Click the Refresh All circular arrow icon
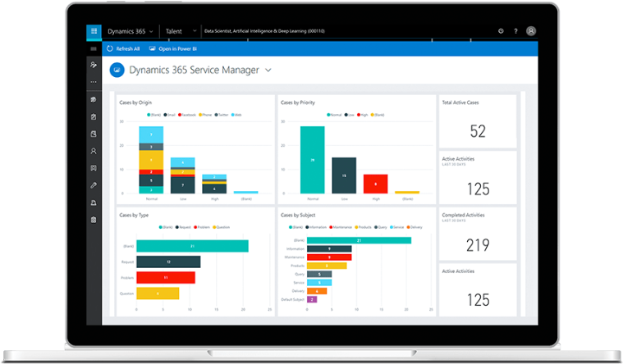Screen dimensions: 623x364 point(110,48)
